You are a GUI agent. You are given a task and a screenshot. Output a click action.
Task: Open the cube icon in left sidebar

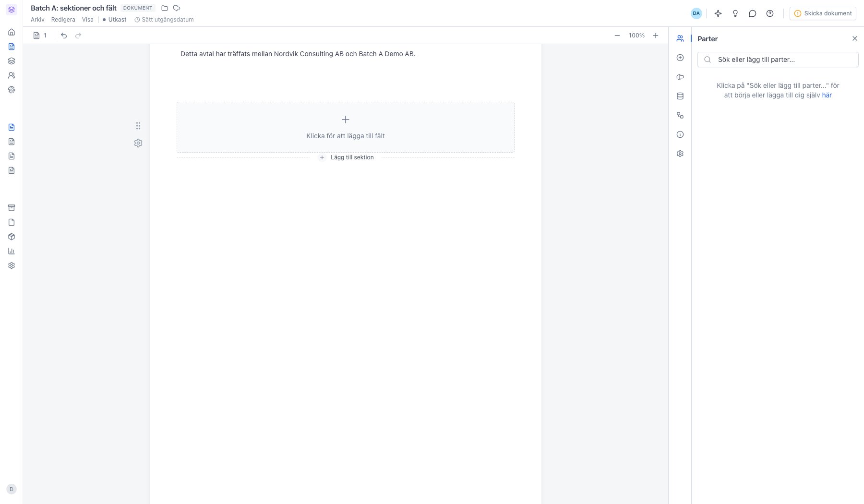[x=12, y=237]
